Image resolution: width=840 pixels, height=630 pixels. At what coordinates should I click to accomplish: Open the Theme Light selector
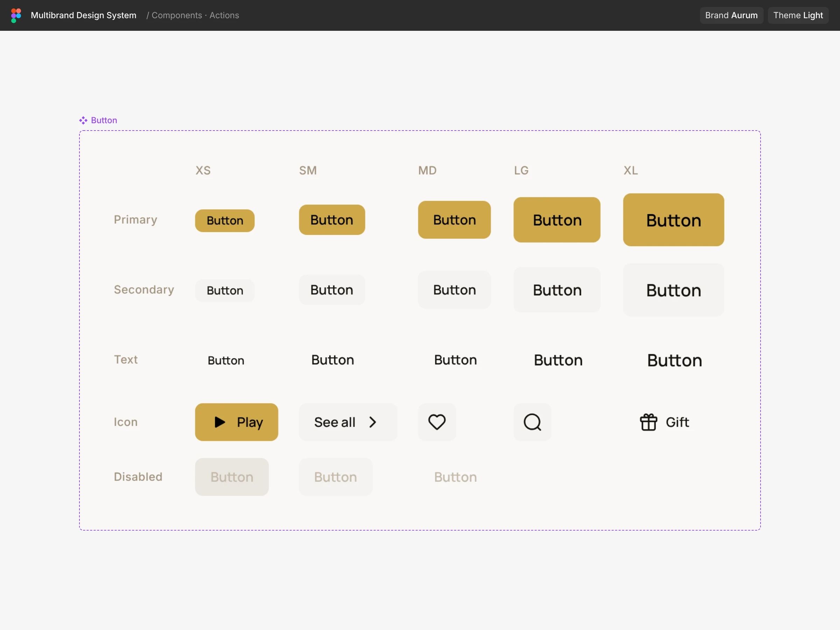coord(798,15)
